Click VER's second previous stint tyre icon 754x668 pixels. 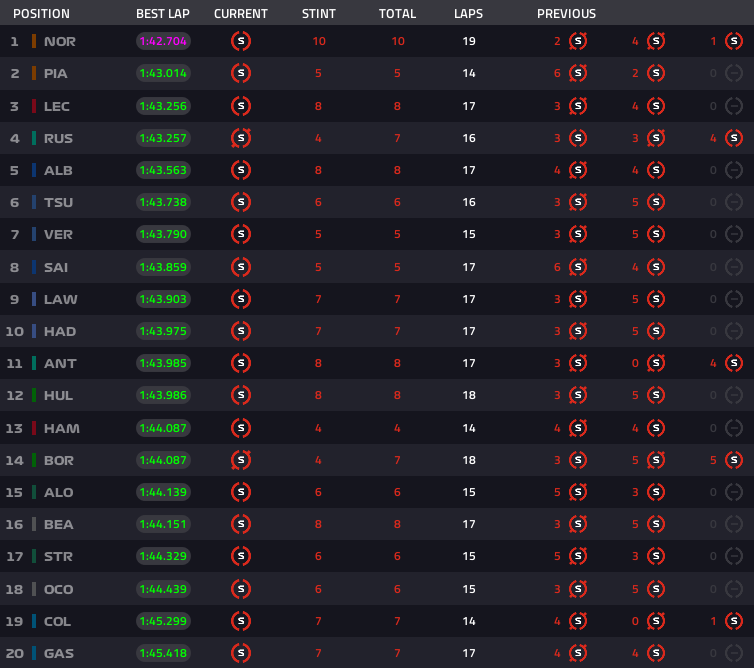656,234
